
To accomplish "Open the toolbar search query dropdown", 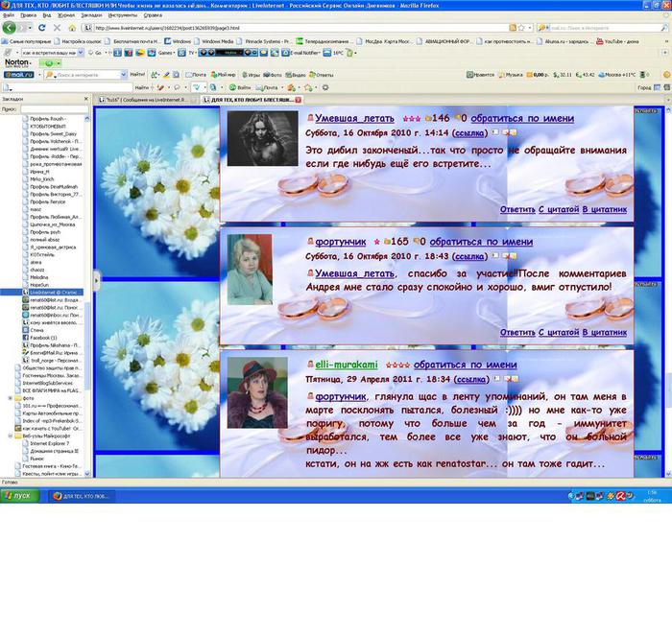I will tap(81, 53).
